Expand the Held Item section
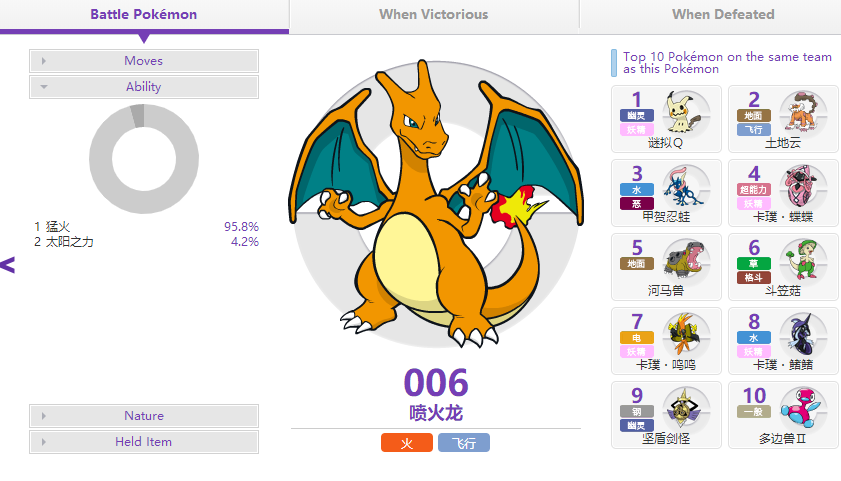The image size is (841, 481). pyautogui.click(x=144, y=442)
